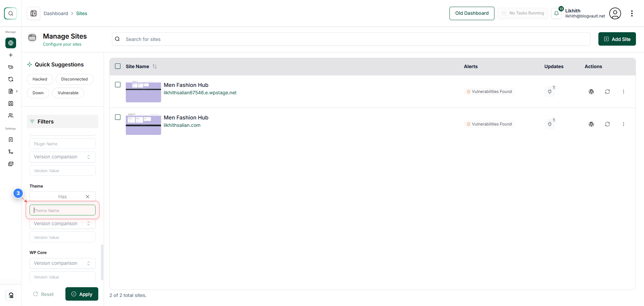Screen dimensions: 644x306
Task: Select the Manage Sites globe icon in sidebar
Action: (11, 43)
